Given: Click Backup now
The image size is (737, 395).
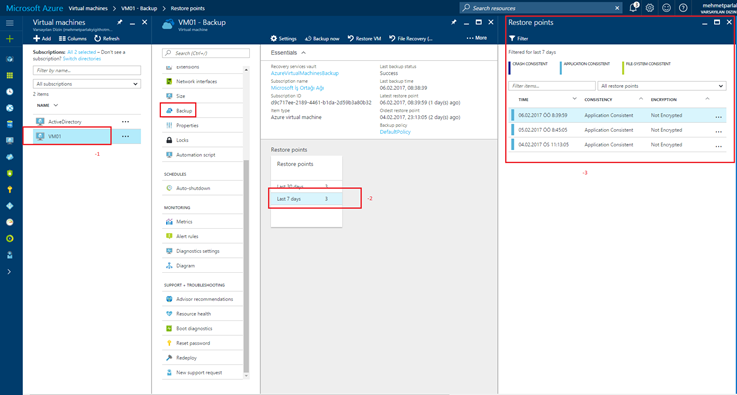Looking at the screenshot, I should click(322, 39).
